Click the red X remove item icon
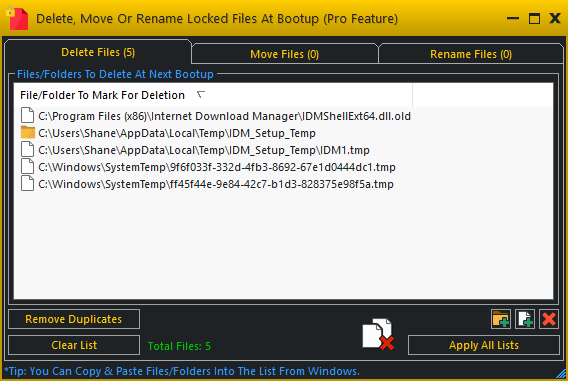This screenshot has height=381, width=568. click(x=549, y=319)
